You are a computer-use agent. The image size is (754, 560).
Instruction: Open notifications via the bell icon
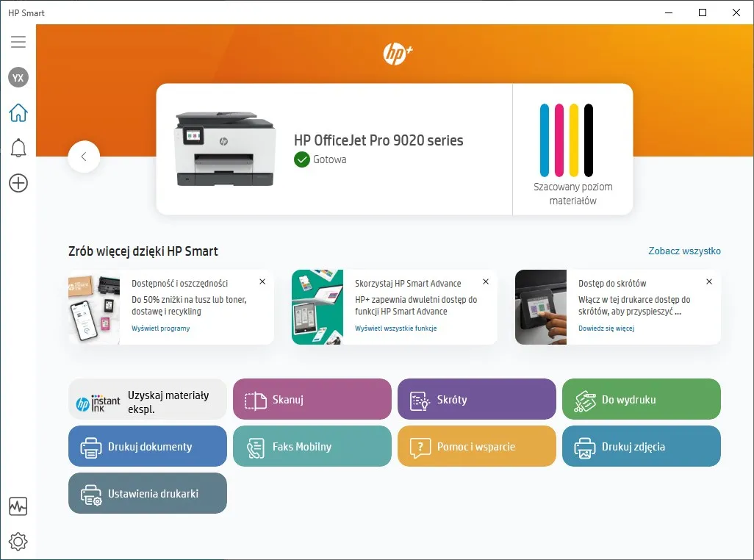pos(18,148)
